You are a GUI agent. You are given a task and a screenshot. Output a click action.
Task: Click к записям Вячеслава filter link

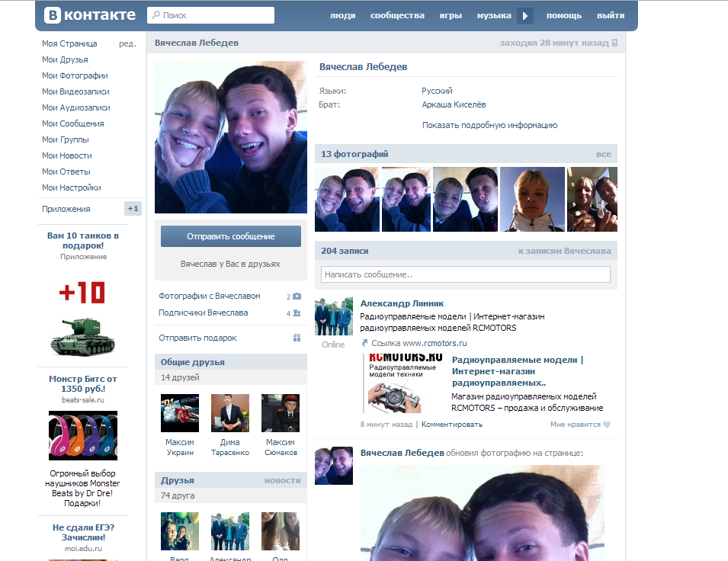pos(565,251)
